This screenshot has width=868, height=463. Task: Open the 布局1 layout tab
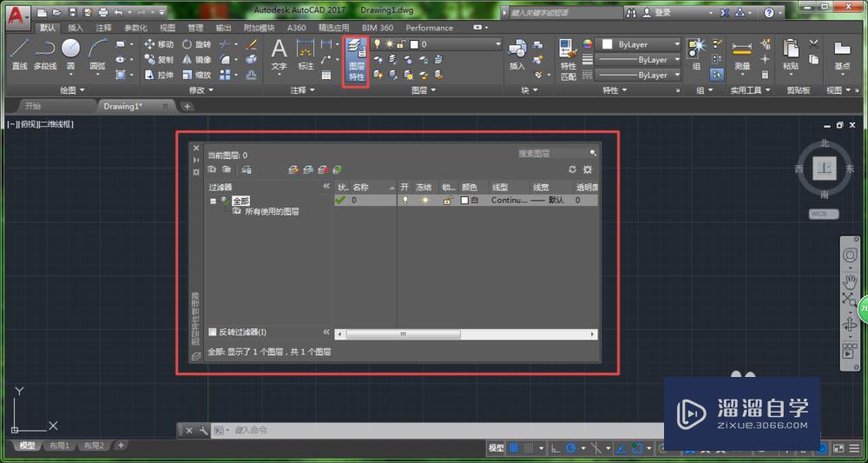(x=59, y=446)
